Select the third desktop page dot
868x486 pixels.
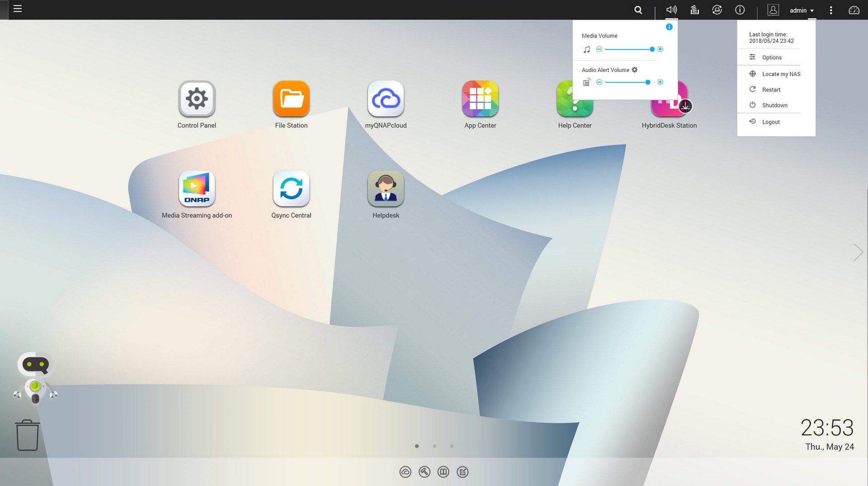point(452,446)
